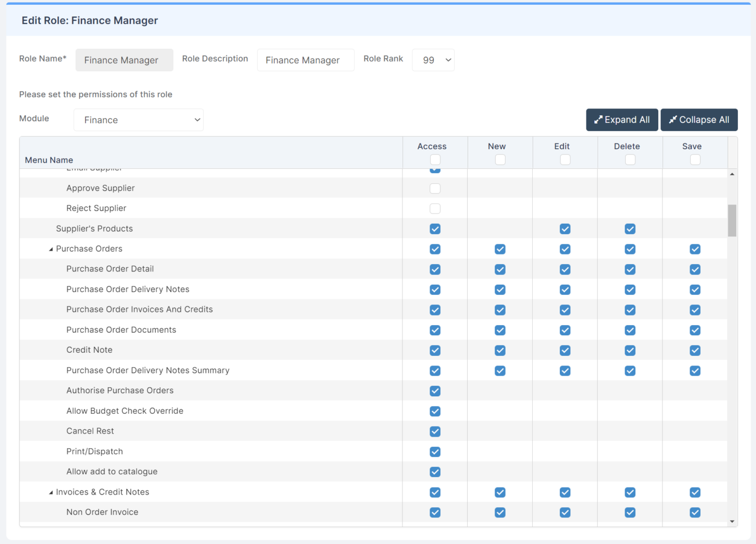Select the Print/Dispatch menu row
Image resolution: width=756 pixels, height=544 pixels.
click(95, 452)
